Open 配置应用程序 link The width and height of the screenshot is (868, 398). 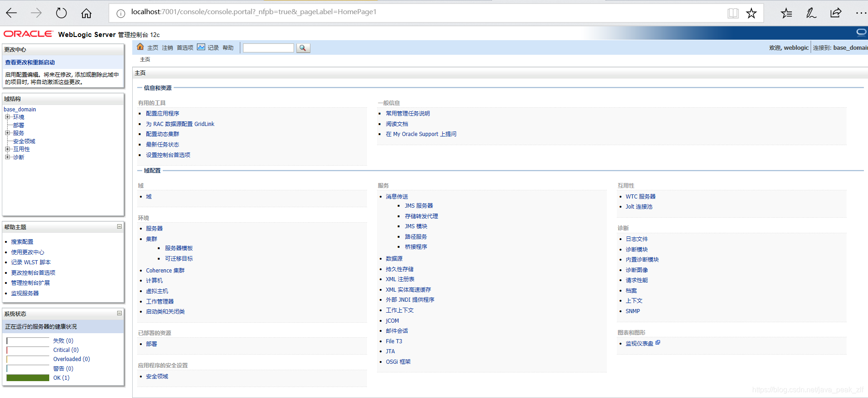click(x=163, y=113)
